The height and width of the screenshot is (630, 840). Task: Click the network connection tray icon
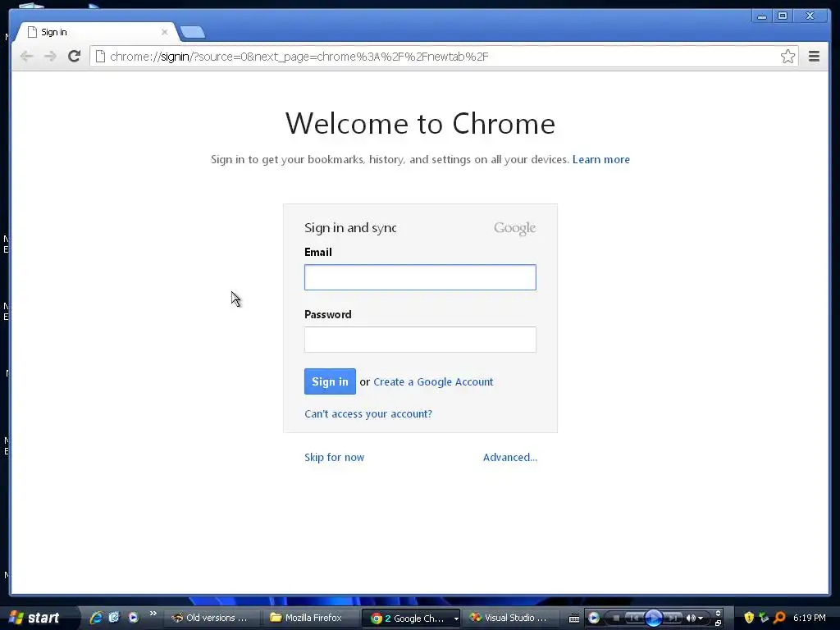coord(764,618)
